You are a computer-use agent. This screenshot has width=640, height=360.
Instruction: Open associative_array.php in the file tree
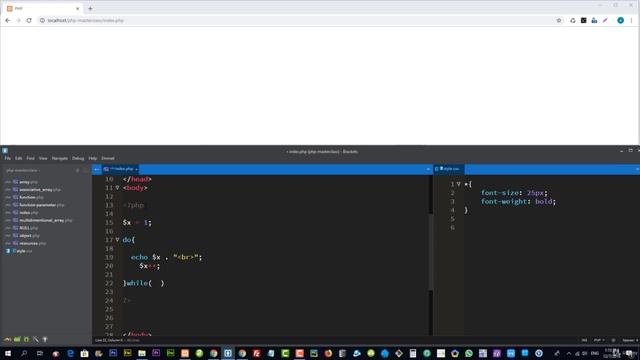pos(40,190)
